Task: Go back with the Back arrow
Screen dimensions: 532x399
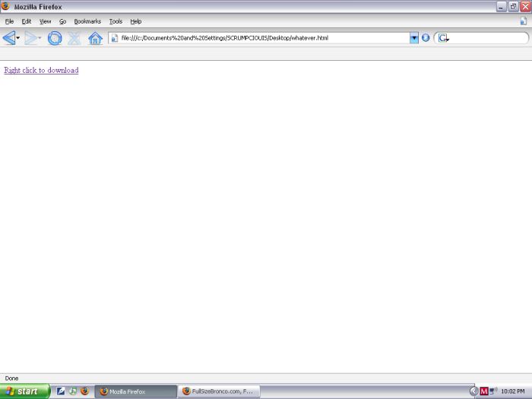Action: point(9,38)
